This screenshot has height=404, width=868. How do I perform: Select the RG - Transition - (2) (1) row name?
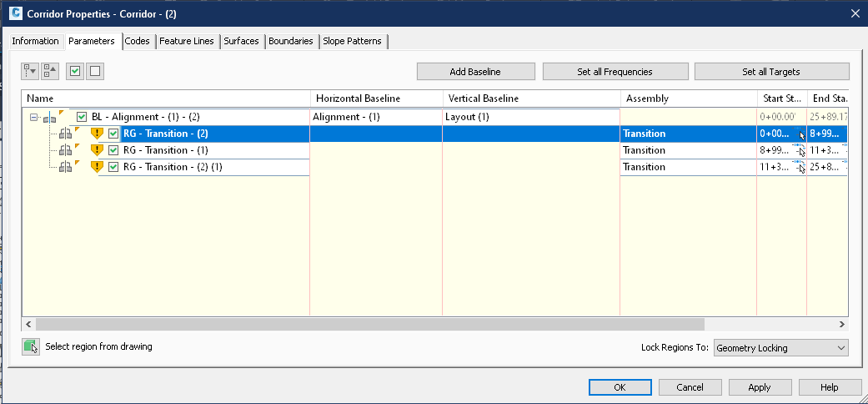(173, 167)
